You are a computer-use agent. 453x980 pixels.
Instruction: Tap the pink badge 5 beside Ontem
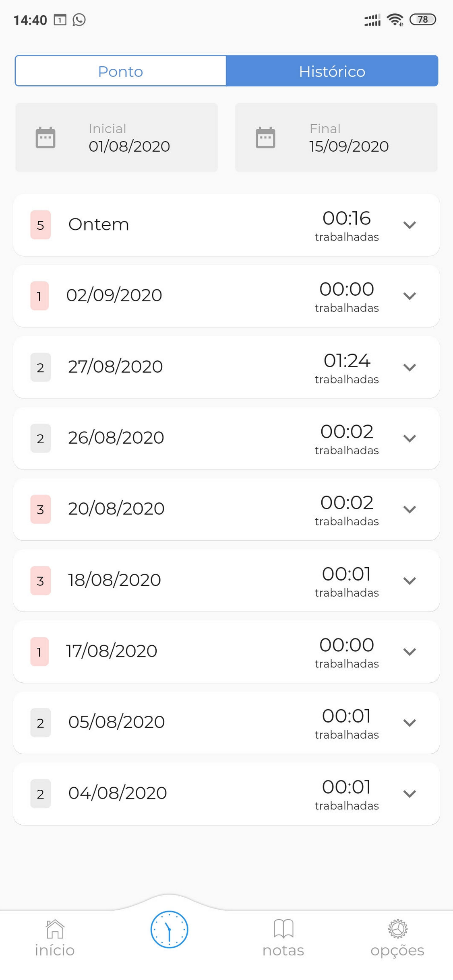(41, 225)
